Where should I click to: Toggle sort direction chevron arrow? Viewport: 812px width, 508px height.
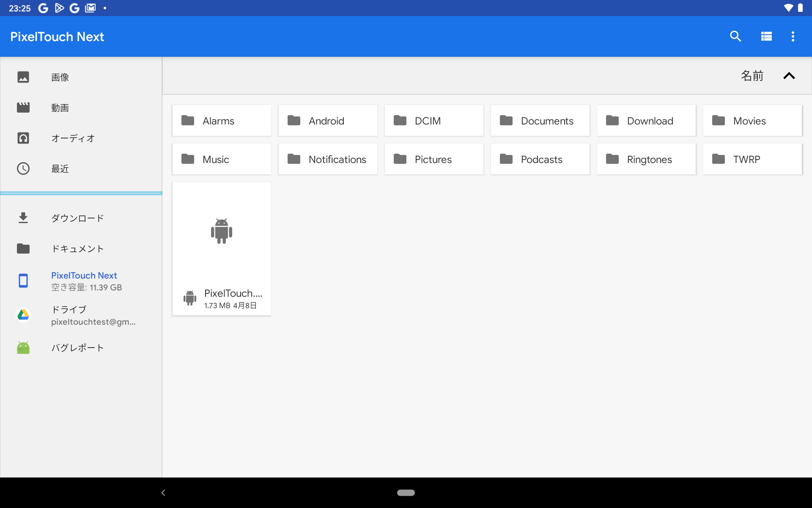pos(789,76)
